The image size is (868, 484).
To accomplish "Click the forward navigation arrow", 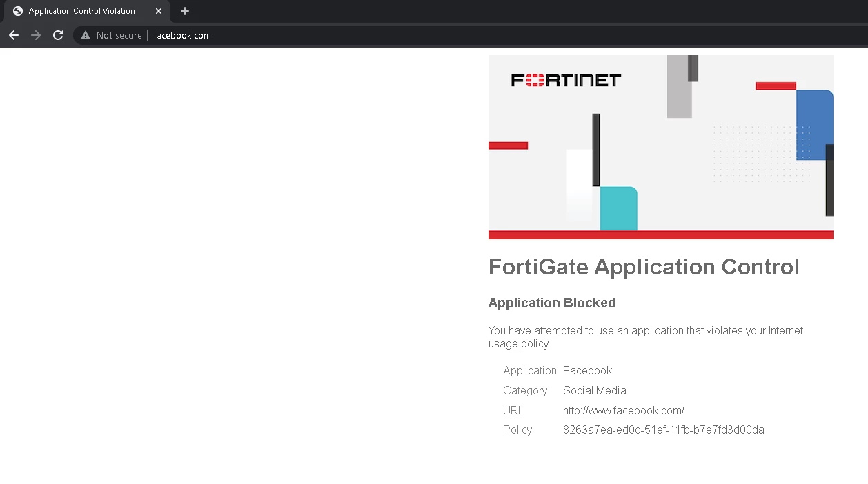I will 36,35.
